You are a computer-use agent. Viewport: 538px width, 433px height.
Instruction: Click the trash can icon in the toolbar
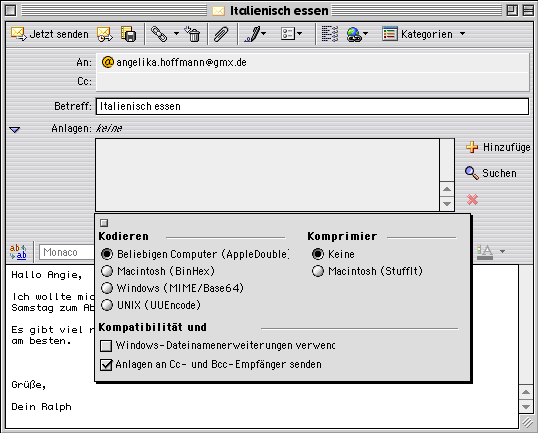(x=192, y=34)
